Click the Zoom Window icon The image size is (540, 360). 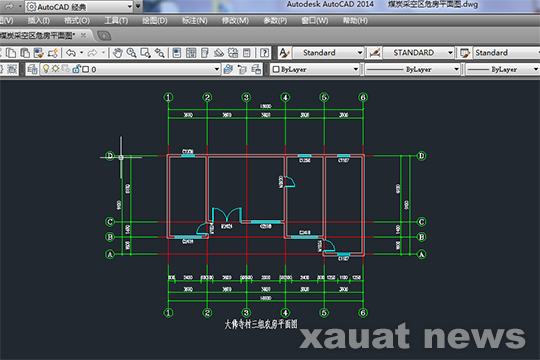145,53
